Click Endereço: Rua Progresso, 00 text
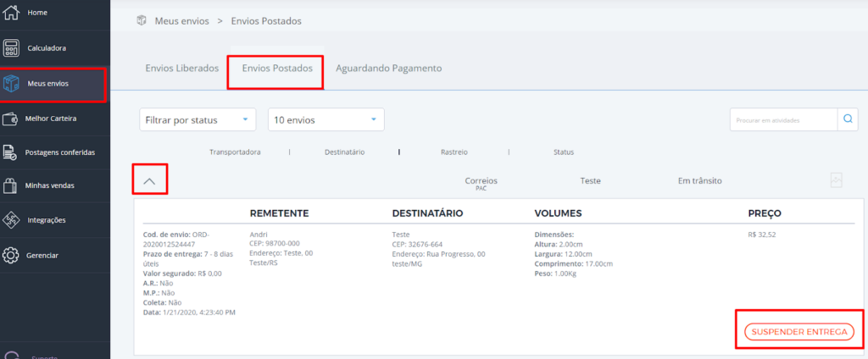Image resolution: width=868 pixels, height=359 pixels. point(438,254)
